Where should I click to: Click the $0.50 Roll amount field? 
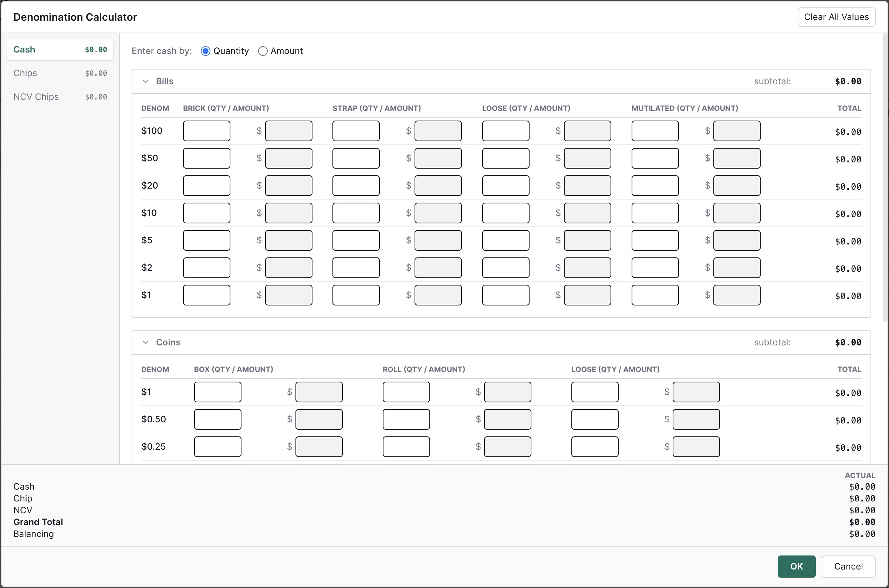tap(508, 419)
